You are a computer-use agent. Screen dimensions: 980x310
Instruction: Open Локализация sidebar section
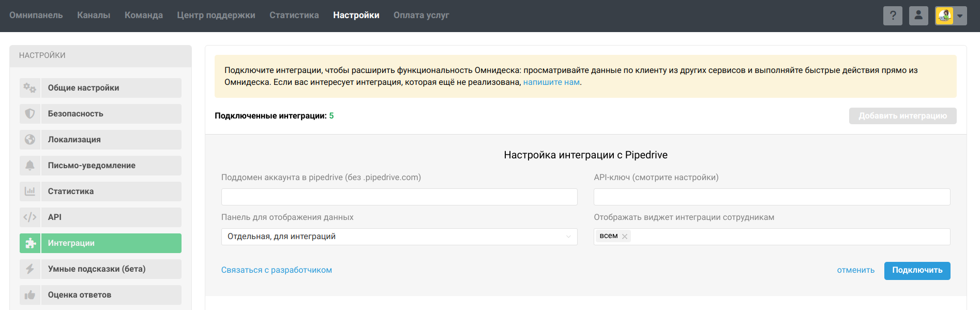pos(100,140)
